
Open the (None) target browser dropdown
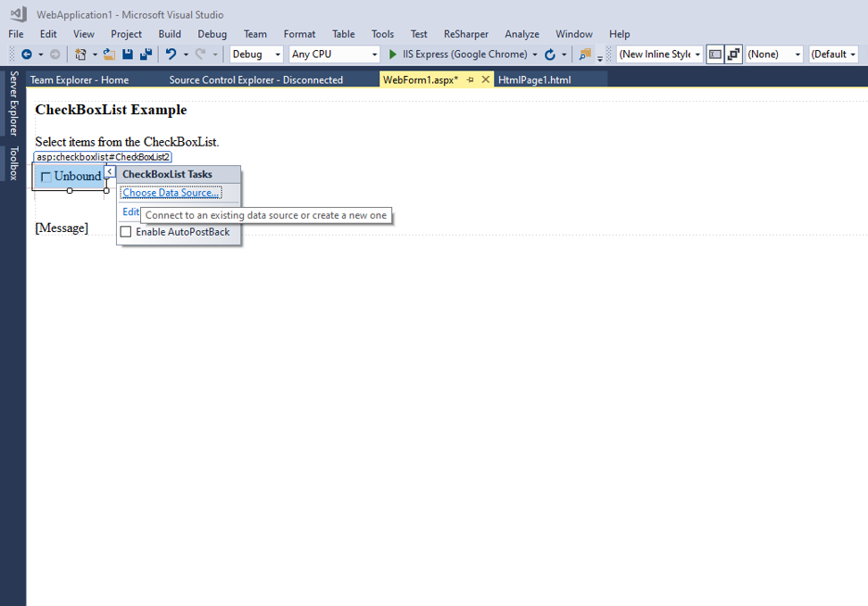(773, 54)
